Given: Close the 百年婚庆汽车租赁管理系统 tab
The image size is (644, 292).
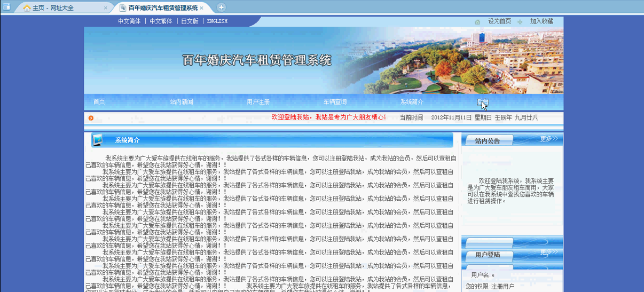Looking at the screenshot, I should pyautogui.click(x=202, y=8).
